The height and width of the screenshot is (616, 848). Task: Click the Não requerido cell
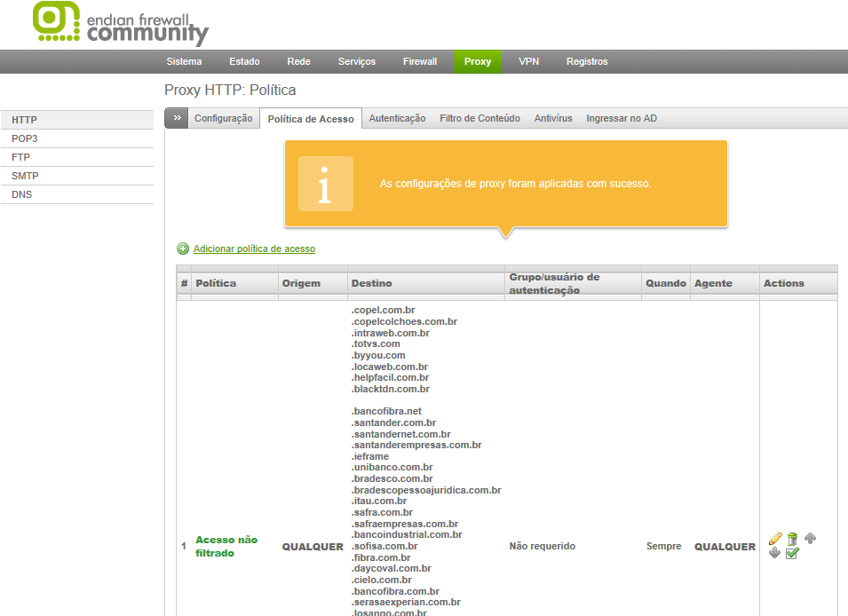542,546
